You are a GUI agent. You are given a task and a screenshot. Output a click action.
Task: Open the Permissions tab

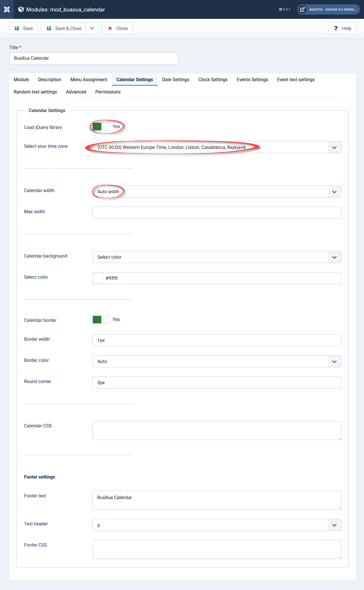108,92
